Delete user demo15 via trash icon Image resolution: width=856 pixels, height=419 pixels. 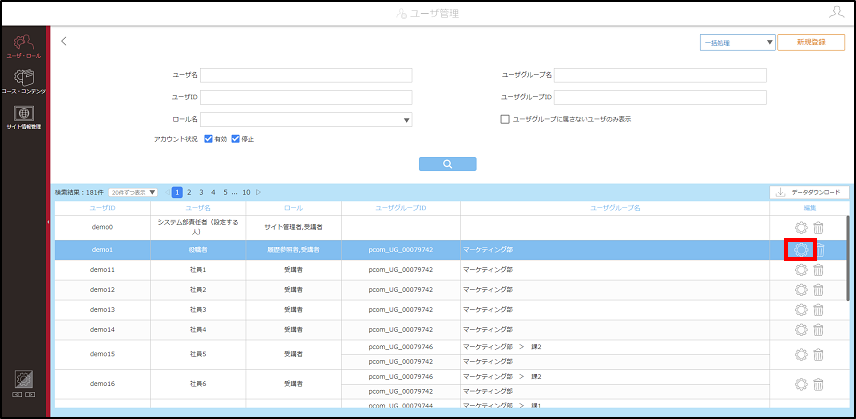click(x=818, y=354)
